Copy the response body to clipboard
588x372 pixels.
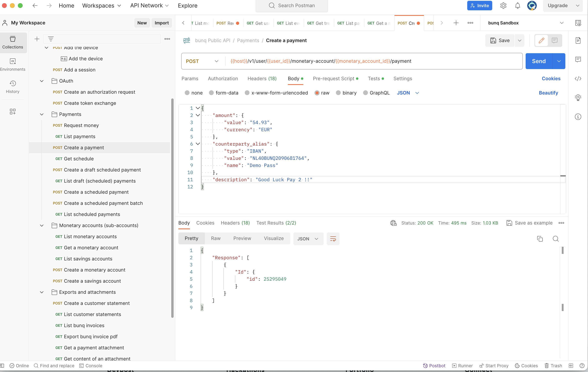[540, 239]
